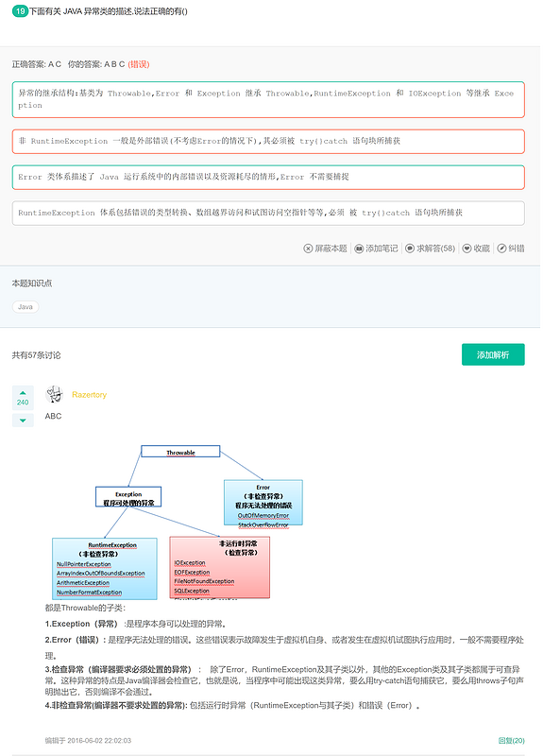Viewport: 543px width, 756px height.
Task: Click the IOException entry in the red box
Action: tap(190, 563)
